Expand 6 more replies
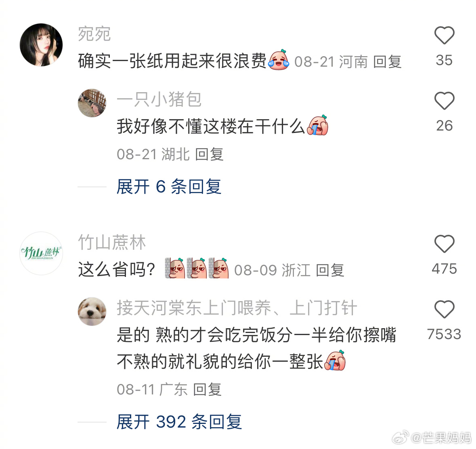 [169, 187]
